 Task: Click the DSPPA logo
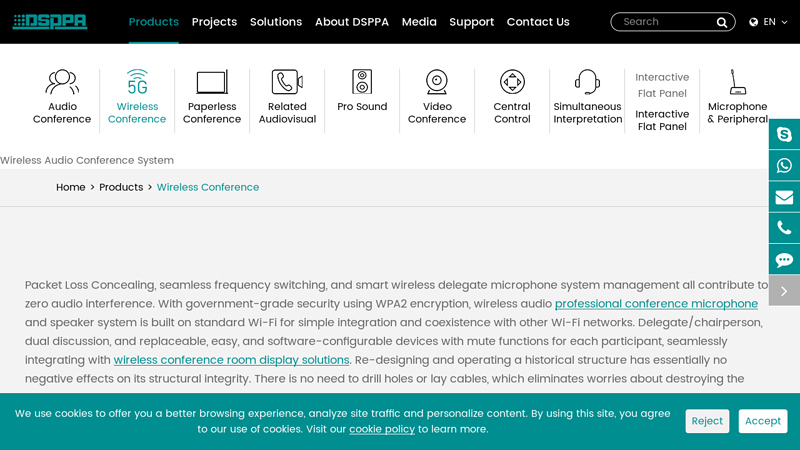point(50,21)
